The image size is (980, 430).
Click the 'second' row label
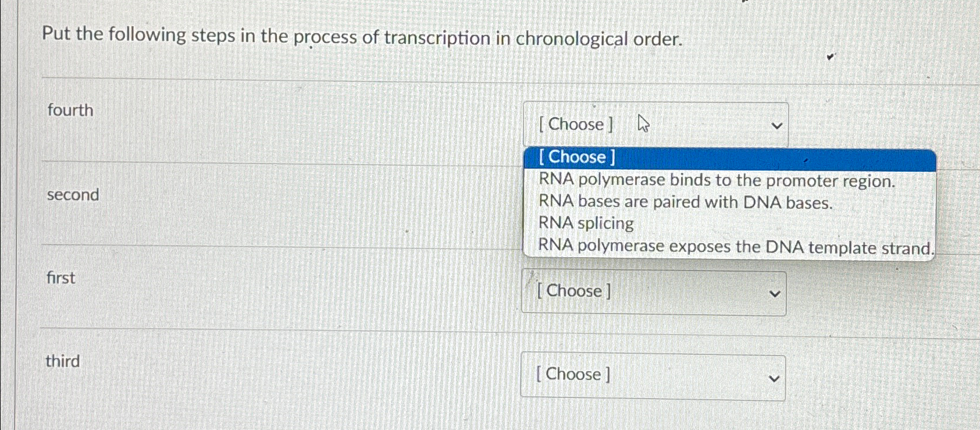tap(74, 195)
